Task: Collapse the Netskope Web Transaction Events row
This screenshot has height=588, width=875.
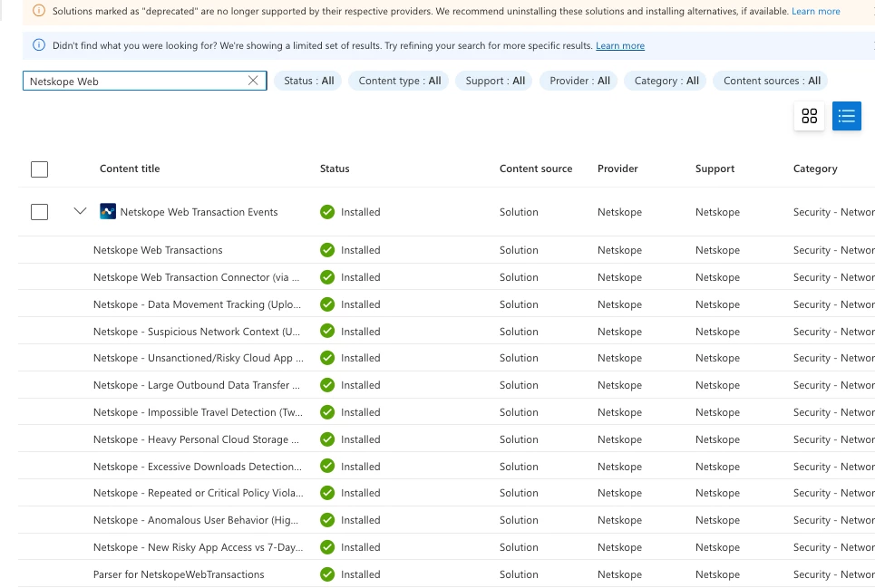Action: [x=80, y=211]
